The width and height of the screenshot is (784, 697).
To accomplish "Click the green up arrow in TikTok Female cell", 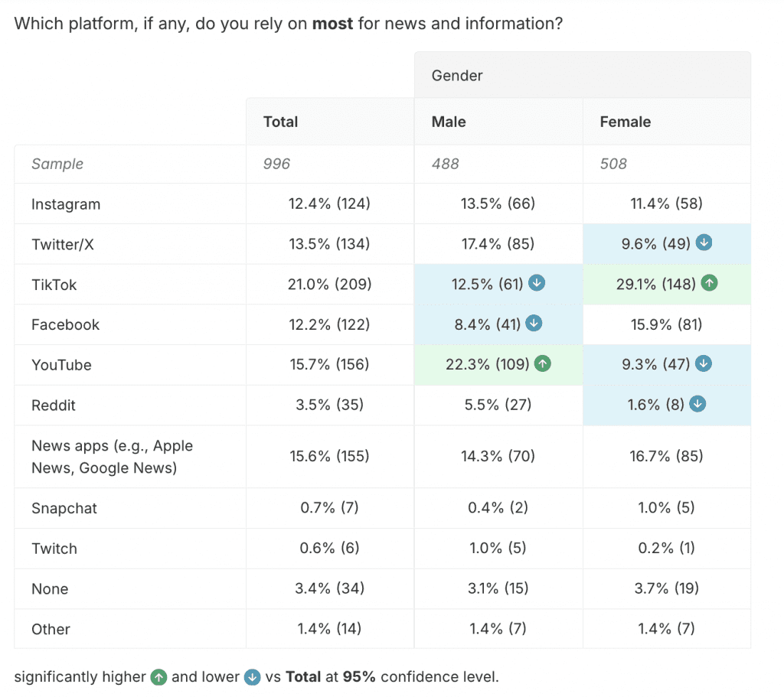I will click(710, 284).
